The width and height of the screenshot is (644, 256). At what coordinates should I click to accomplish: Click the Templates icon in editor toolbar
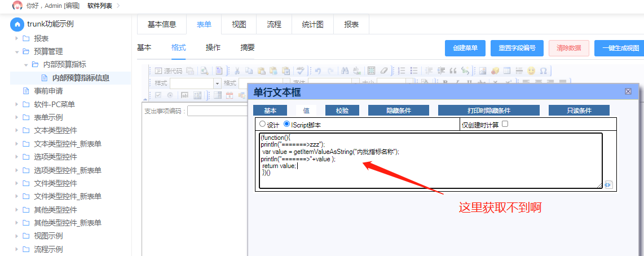[219, 70]
